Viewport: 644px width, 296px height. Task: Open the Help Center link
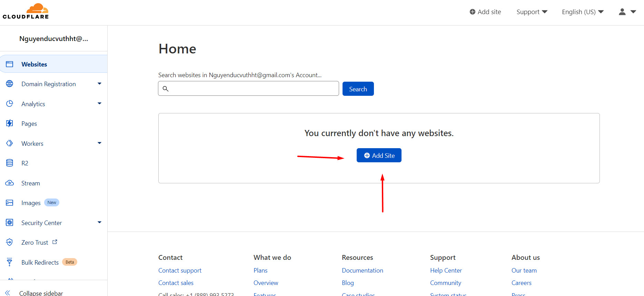pos(446,271)
